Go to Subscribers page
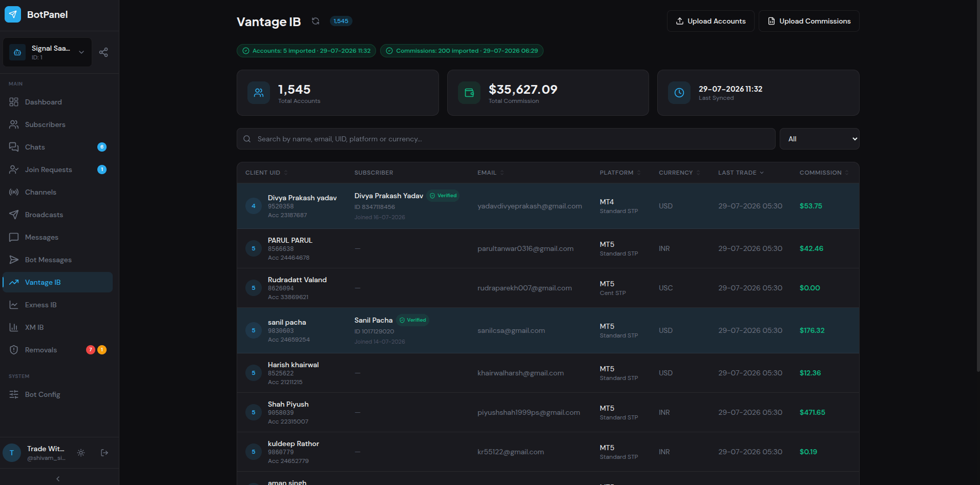The height and width of the screenshot is (485, 980). [57, 124]
